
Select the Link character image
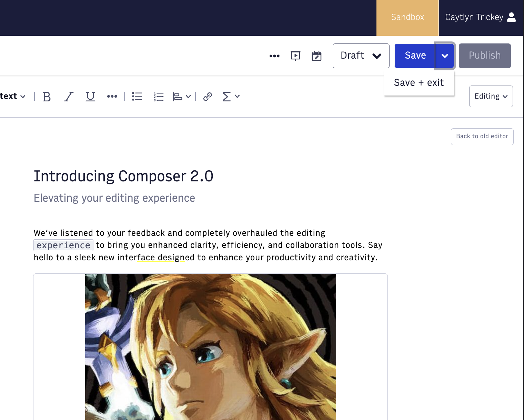(x=211, y=347)
